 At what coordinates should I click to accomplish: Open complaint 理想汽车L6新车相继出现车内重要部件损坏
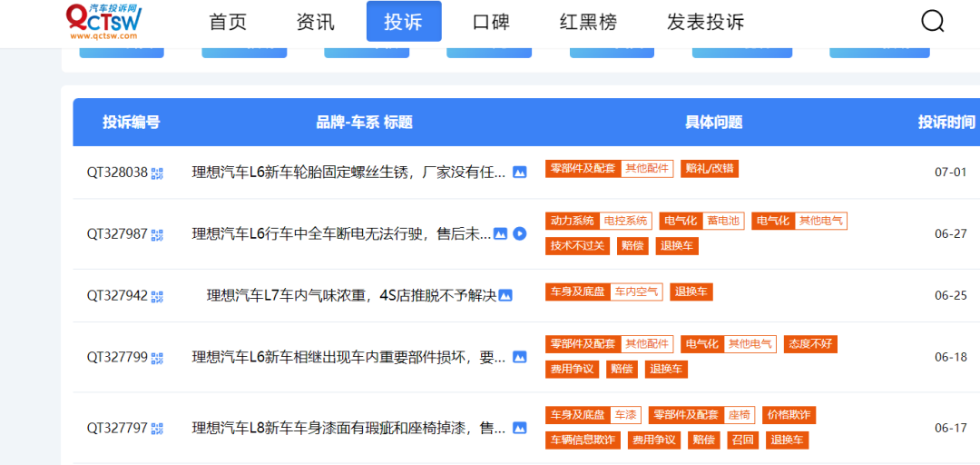click(348, 357)
